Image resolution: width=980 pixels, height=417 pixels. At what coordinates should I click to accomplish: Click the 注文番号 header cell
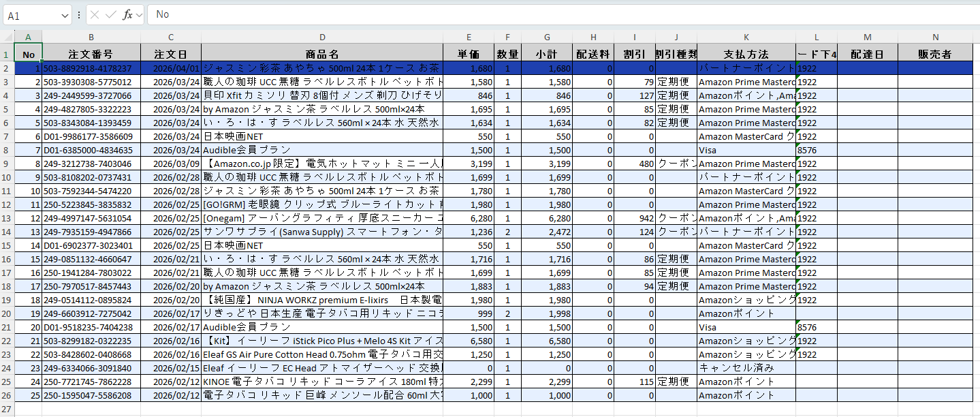[91, 54]
